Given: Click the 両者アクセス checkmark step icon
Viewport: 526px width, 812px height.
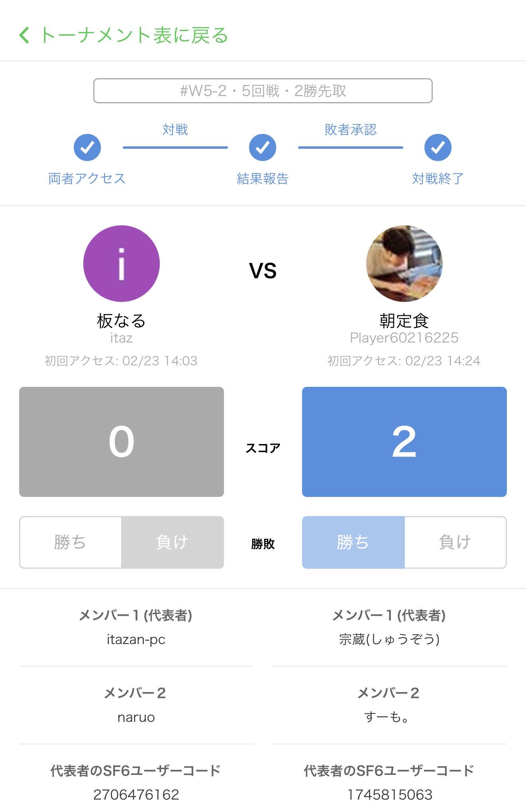Looking at the screenshot, I should [x=87, y=148].
